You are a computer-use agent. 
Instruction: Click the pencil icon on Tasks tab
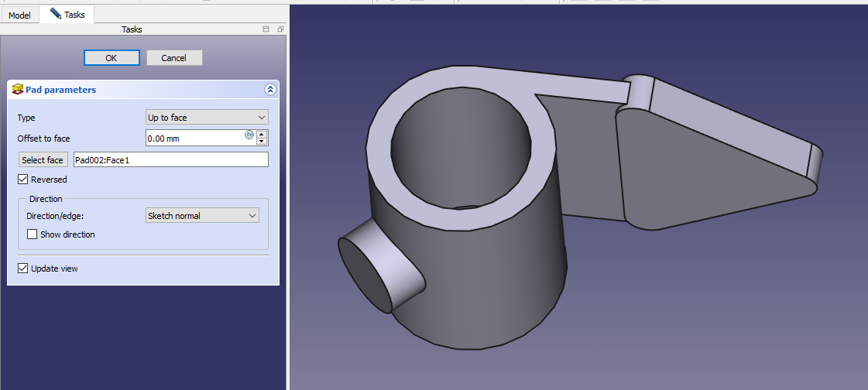(x=56, y=14)
